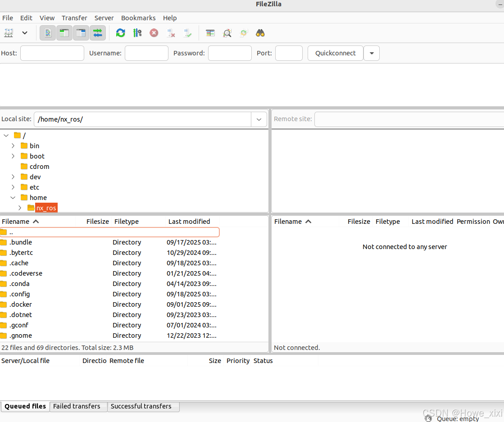
Task: Select the .dotnet directory
Action: click(x=109, y=315)
